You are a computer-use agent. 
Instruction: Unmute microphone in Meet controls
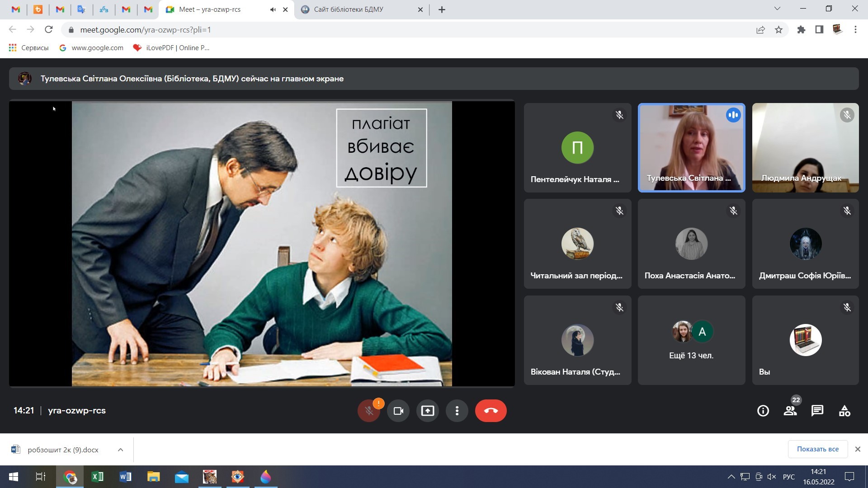pos(368,411)
